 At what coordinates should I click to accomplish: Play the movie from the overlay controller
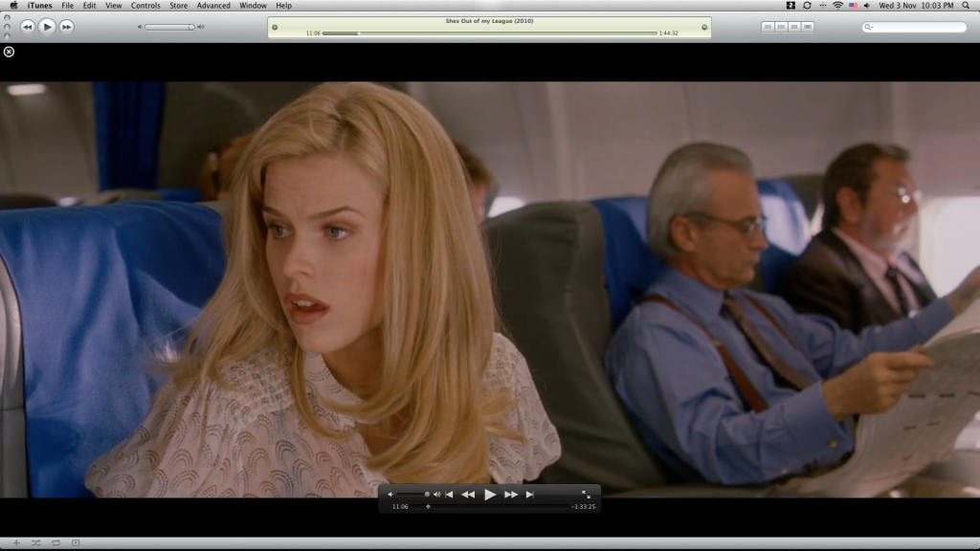[489, 495]
